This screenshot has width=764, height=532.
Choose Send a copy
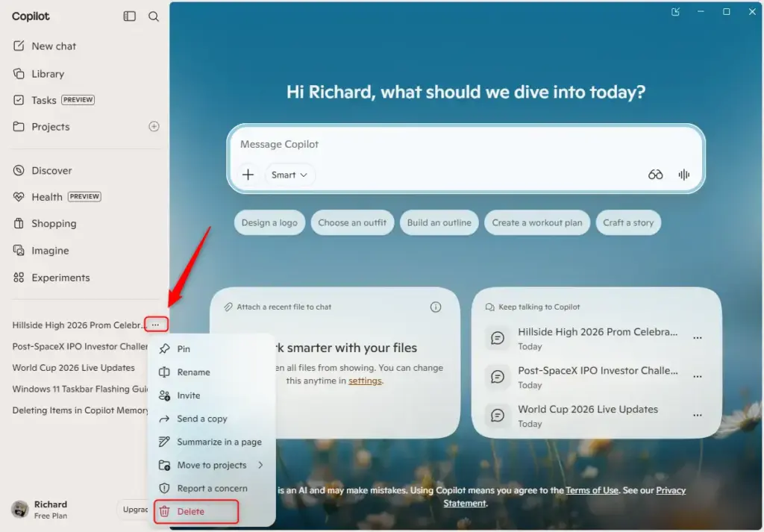pos(211,419)
